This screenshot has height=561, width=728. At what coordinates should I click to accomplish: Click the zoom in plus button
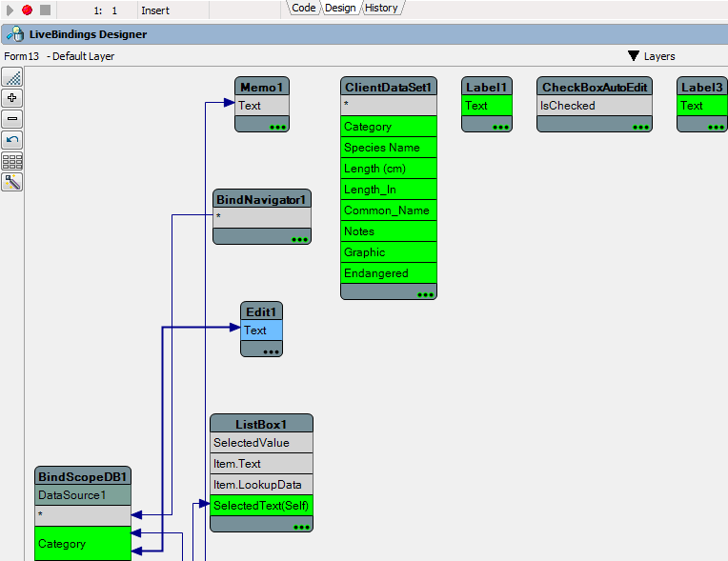[12, 98]
